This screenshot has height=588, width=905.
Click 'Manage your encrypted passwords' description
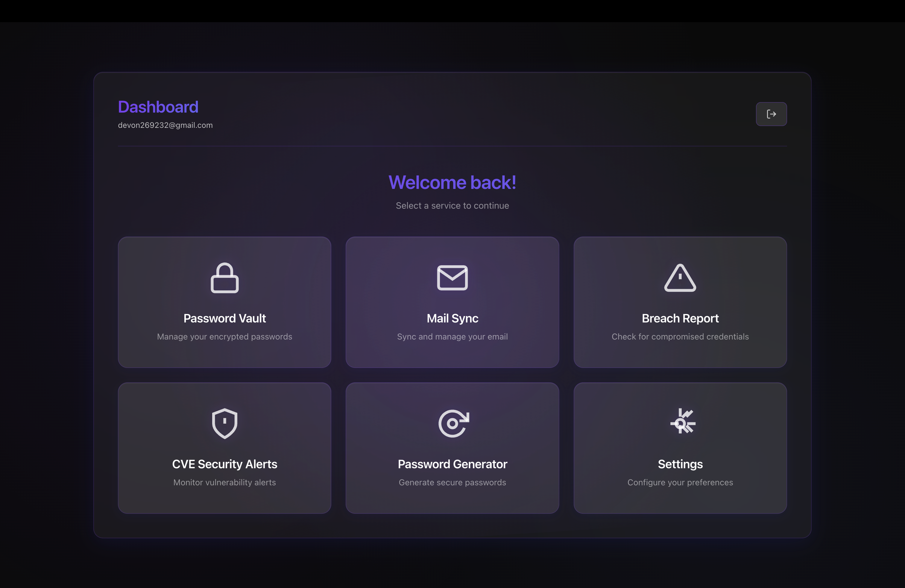click(x=224, y=336)
